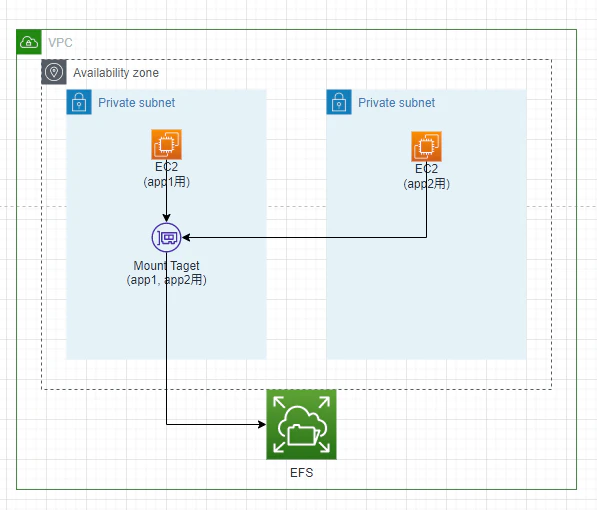Select the left Private subnet label
The image size is (597, 510).
[x=136, y=102]
